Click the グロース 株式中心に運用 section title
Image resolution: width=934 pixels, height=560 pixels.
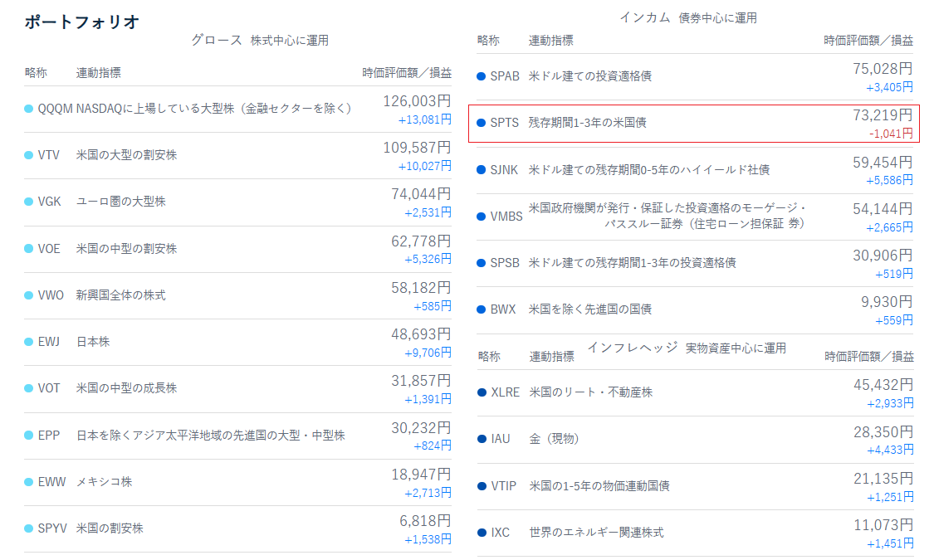tap(260, 41)
